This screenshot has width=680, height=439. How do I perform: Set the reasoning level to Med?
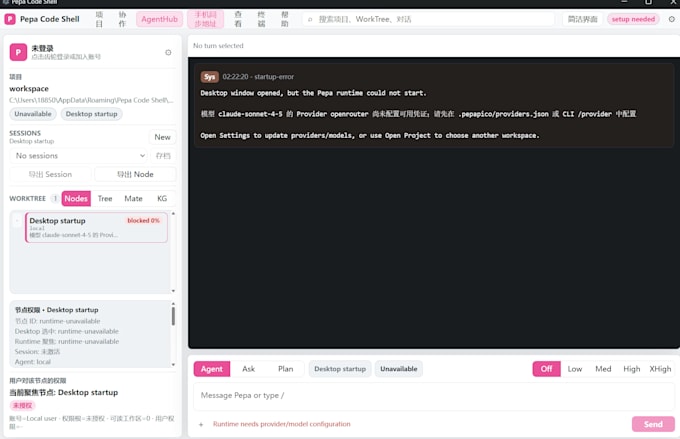(x=603, y=369)
